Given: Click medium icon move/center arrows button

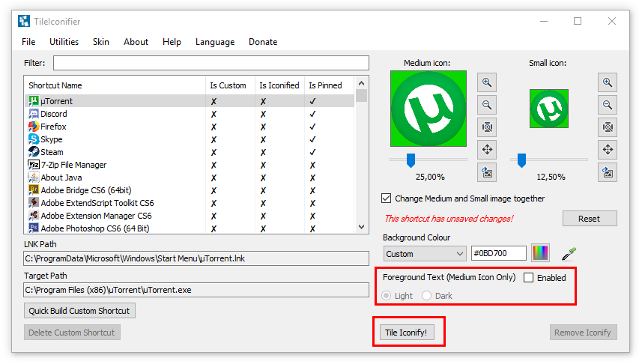Looking at the screenshot, I should (x=487, y=150).
